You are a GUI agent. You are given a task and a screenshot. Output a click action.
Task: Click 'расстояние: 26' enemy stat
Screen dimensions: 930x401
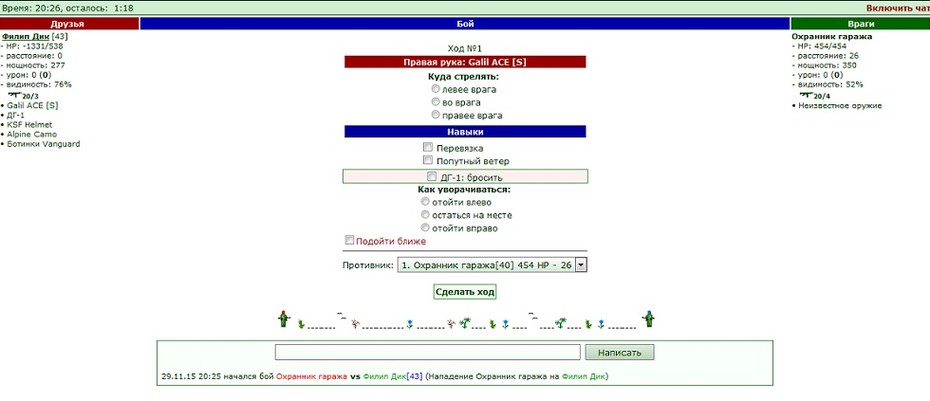[x=828, y=56]
